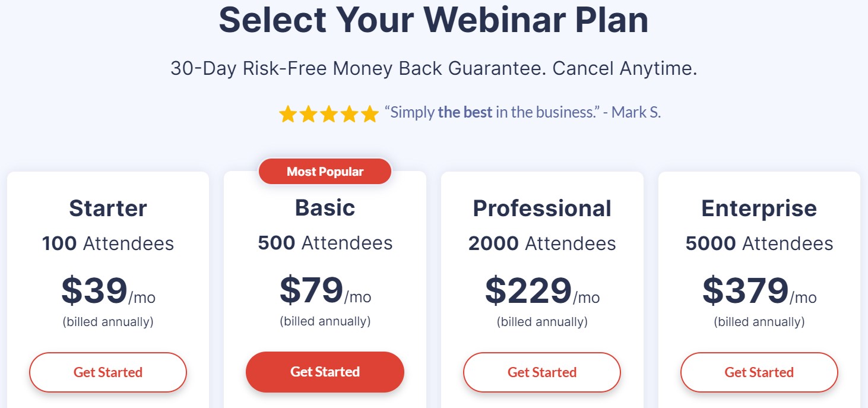Click the Enterprise plan heading
This screenshot has width=868, height=408.
(x=759, y=208)
